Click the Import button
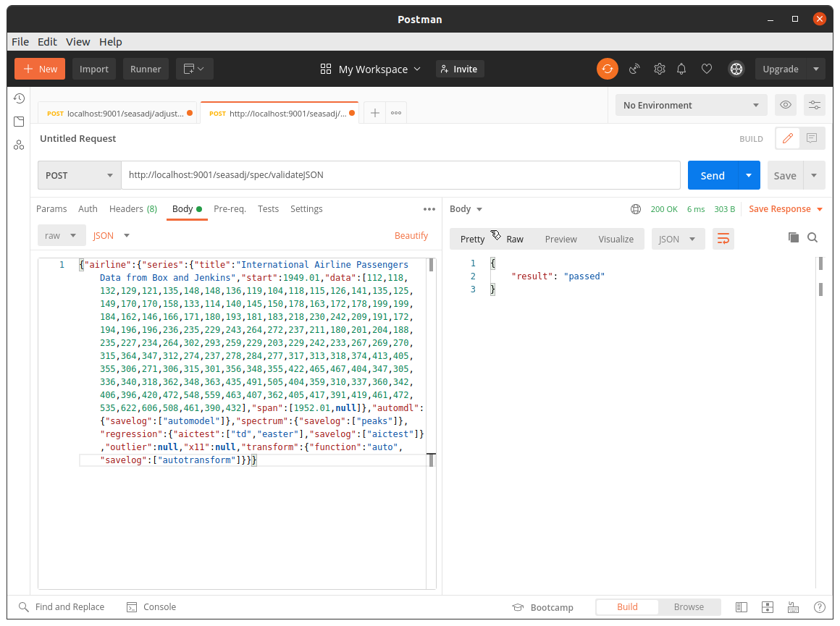Image resolution: width=840 pixels, height=626 pixels. [93, 69]
